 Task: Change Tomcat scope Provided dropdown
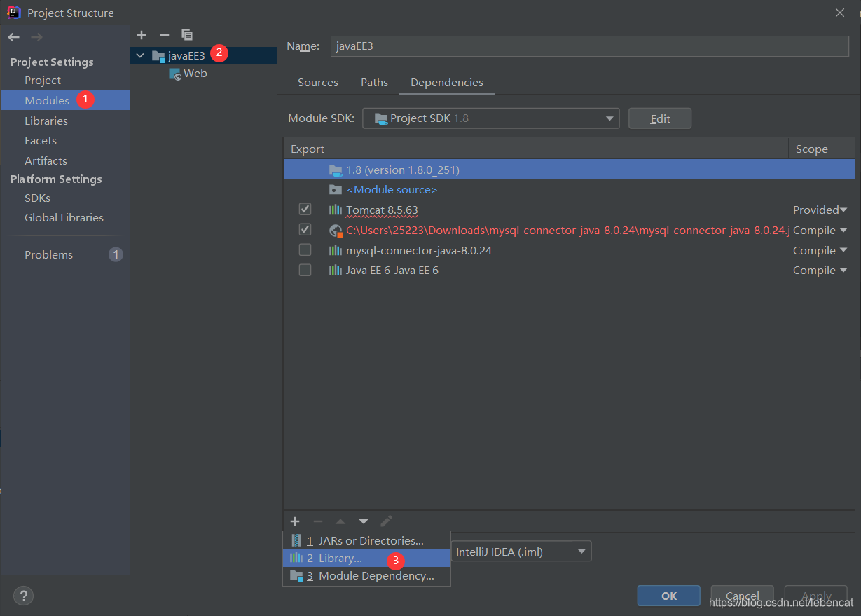(x=820, y=210)
